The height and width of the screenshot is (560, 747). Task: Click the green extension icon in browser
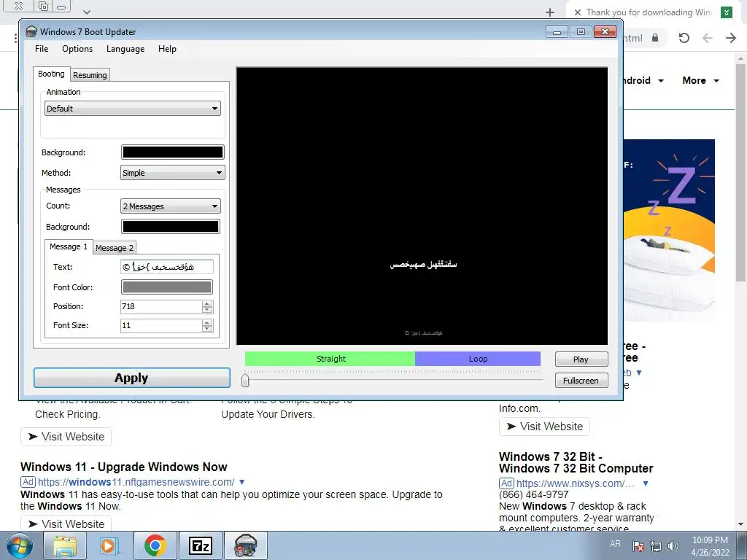tap(727, 12)
